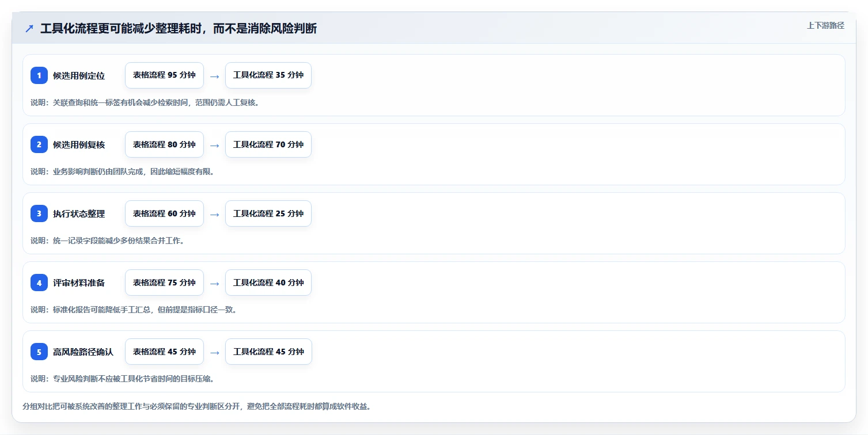This screenshot has width=868, height=435.
Task: Click the arrow in the 候选用例定位 row
Action: [x=214, y=76]
